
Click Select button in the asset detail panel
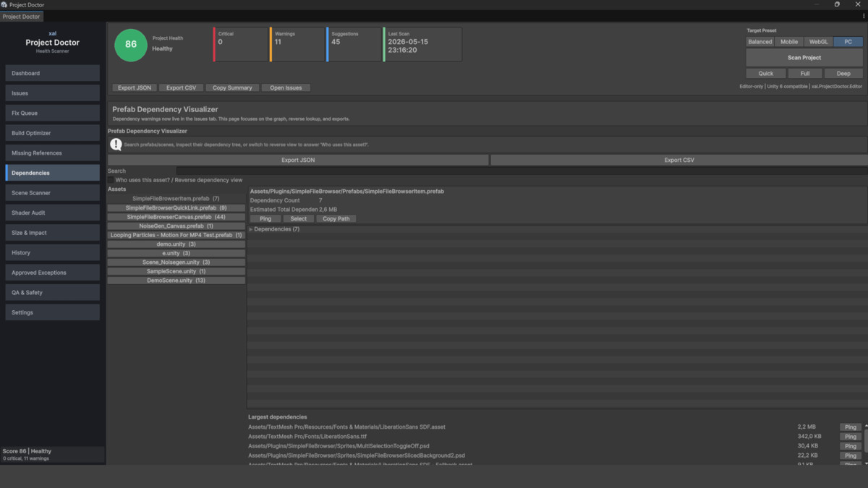(298, 218)
